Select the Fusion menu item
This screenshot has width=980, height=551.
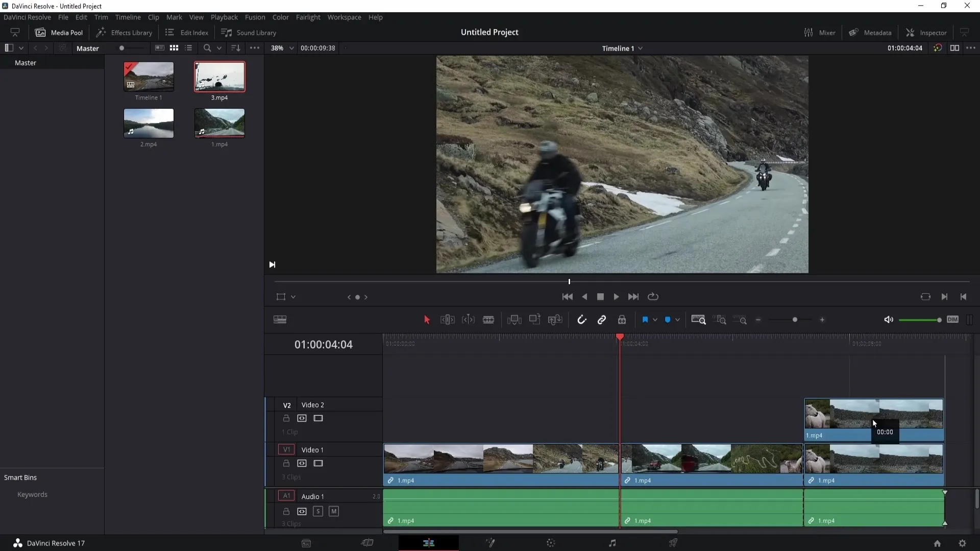click(x=254, y=17)
